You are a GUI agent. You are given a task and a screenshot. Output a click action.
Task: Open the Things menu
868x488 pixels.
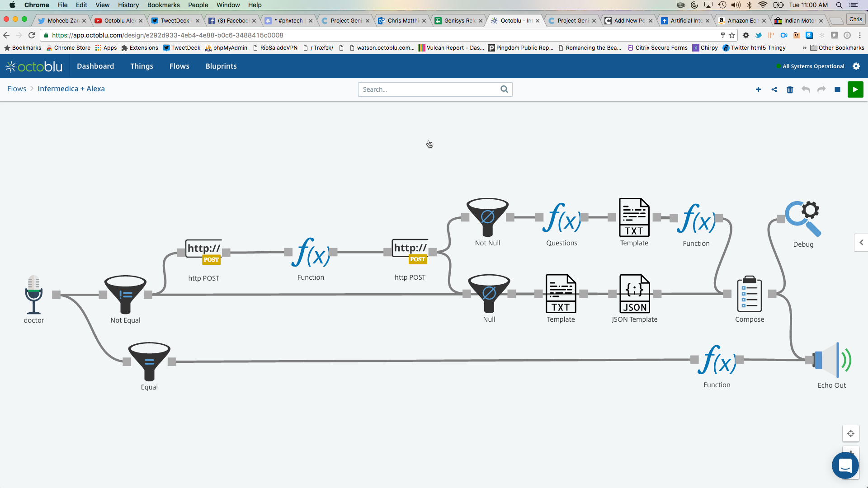point(142,66)
